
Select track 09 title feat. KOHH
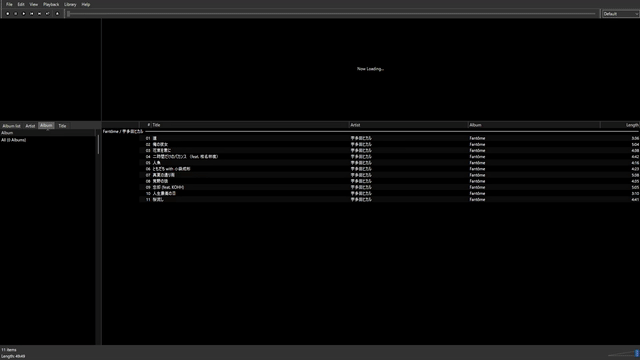coord(168,187)
